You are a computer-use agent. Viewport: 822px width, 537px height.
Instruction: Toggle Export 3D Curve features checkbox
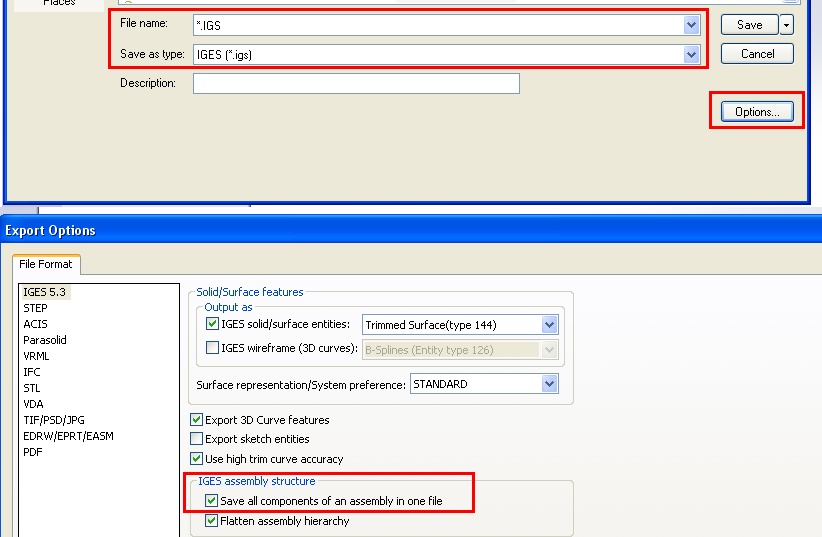point(197,420)
